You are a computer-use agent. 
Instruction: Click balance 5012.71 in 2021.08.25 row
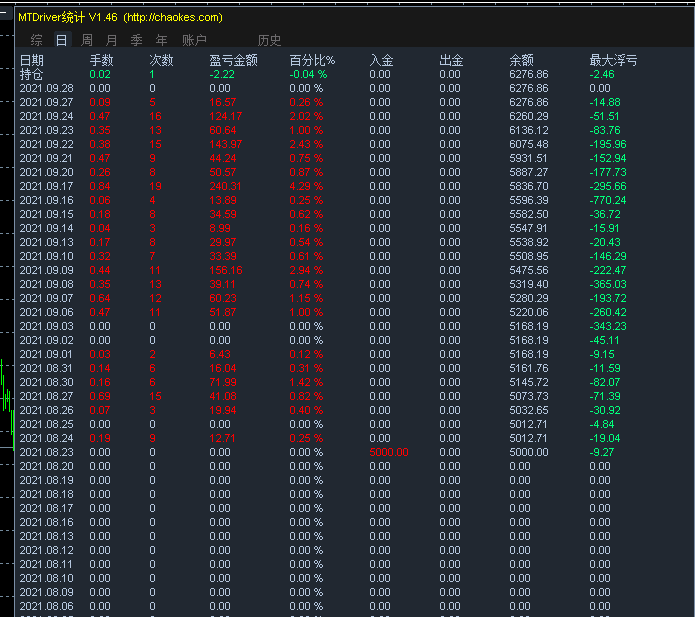528,424
